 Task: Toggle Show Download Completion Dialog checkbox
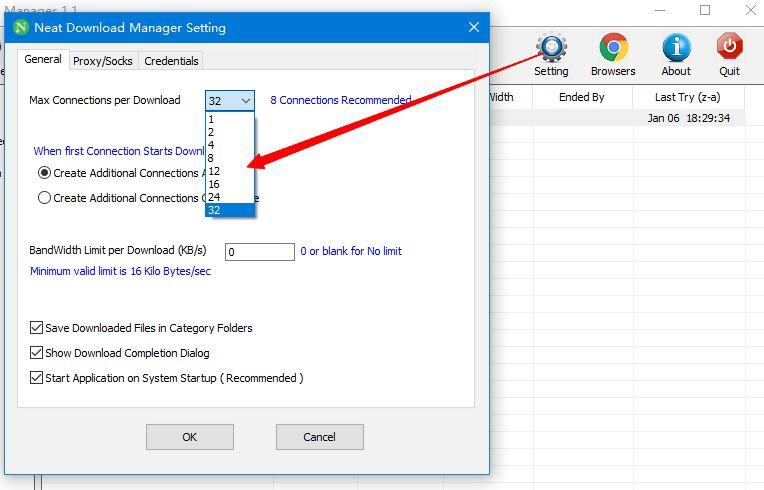tap(36, 353)
